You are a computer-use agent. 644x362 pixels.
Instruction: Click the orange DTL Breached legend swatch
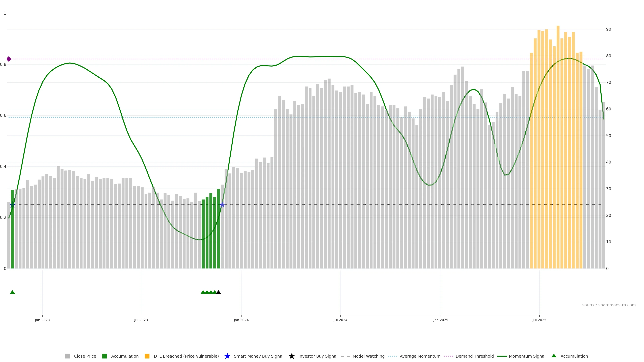147,356
